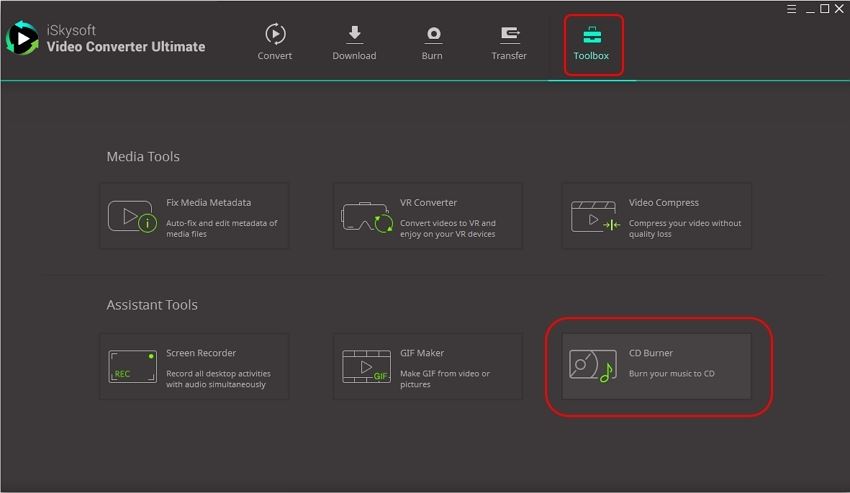Viewport: 850px width, 493px height.
Task: Click the Toolbox briefcase icon
Action: click(591, 35)
